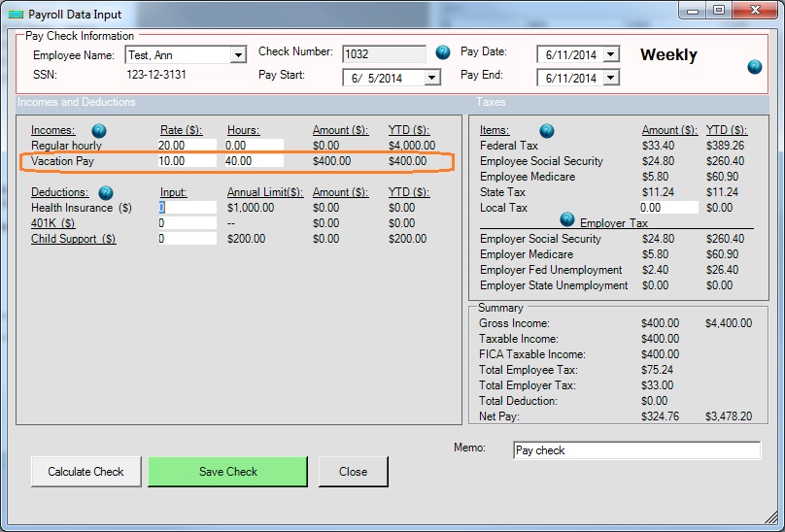Expand the Pay Start date picker
The width and height of the screenshot is (785, 532).
click(x=432, y=78)
